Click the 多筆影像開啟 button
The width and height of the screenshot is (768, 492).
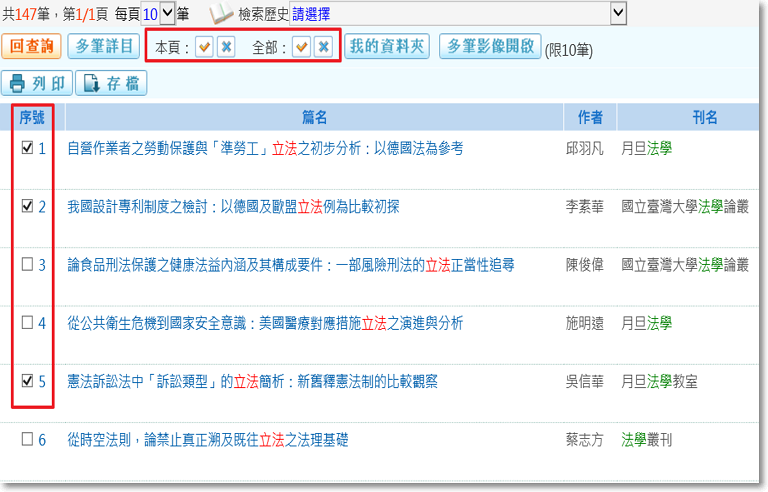point(490,47)
